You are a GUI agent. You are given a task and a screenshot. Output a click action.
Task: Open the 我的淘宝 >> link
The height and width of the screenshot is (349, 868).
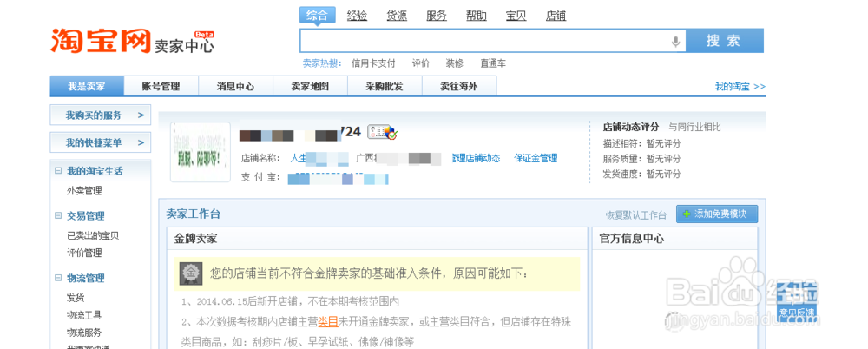coord(740,87)
